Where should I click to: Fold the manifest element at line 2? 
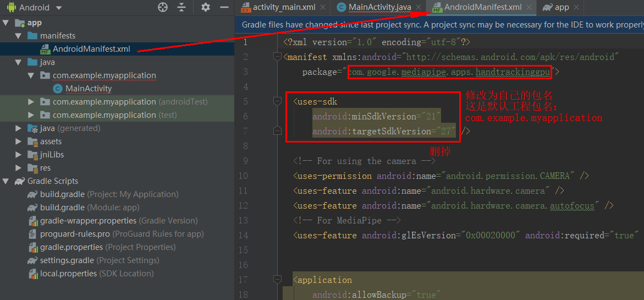(x=277, y=57)
